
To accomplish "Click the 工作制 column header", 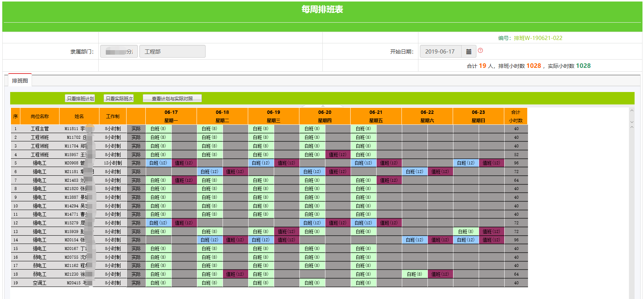I will [x=113, y=116].
